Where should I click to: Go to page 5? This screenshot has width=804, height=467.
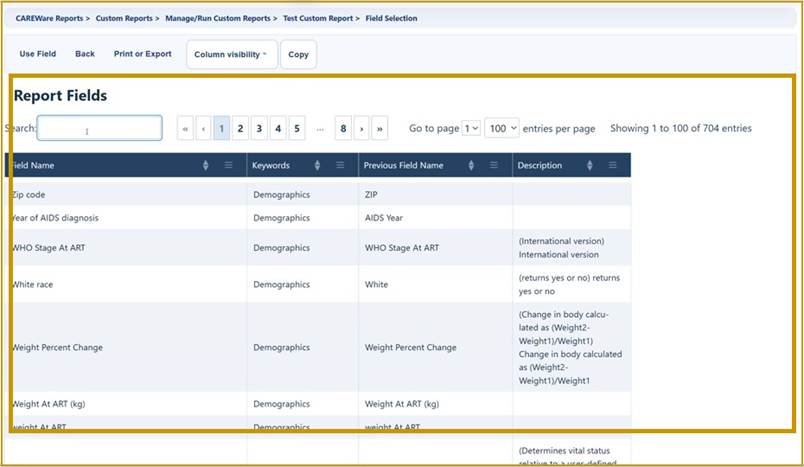coord(297,128)
